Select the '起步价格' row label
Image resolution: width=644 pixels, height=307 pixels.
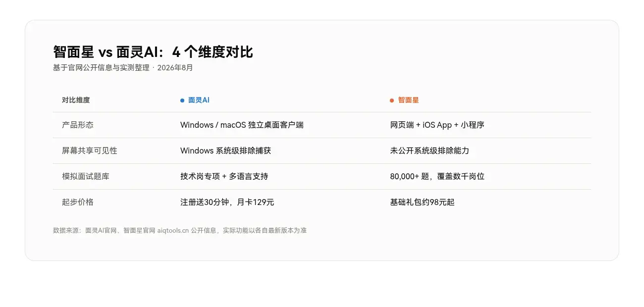pos(78,203)
